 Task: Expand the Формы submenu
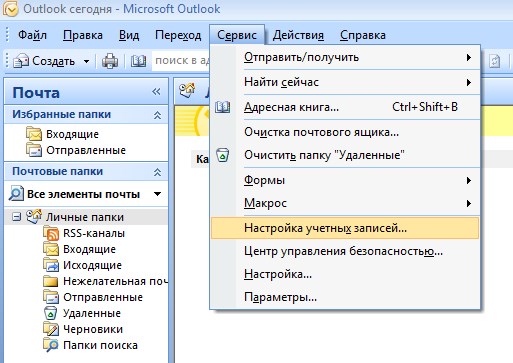tap(469, 180)
